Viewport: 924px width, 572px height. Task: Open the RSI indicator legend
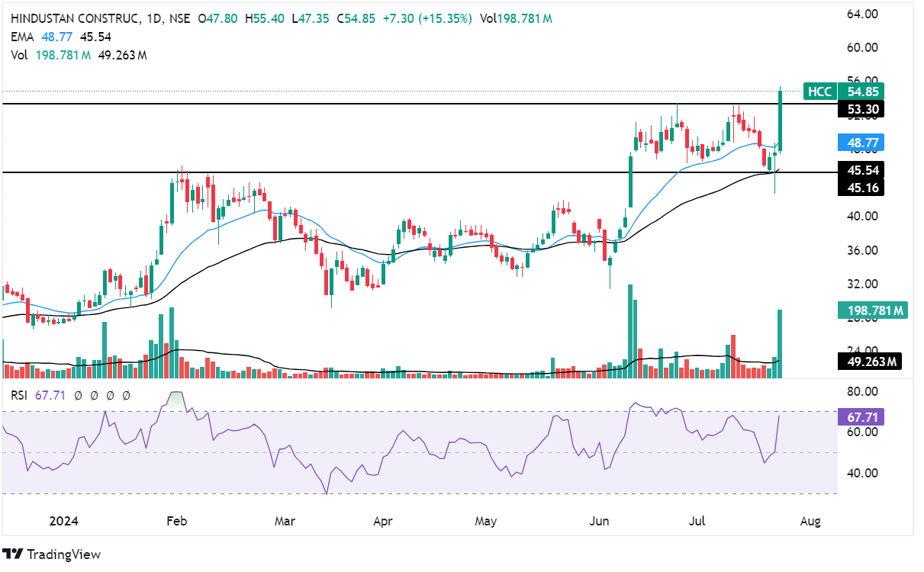coord(21,395)
